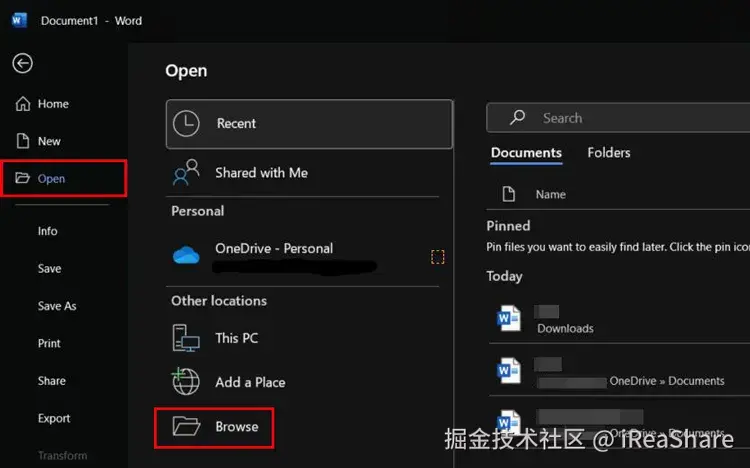Switch to the Documents tab
The width and height of the screenshot is (750, 468).
(x=526, y=153)
